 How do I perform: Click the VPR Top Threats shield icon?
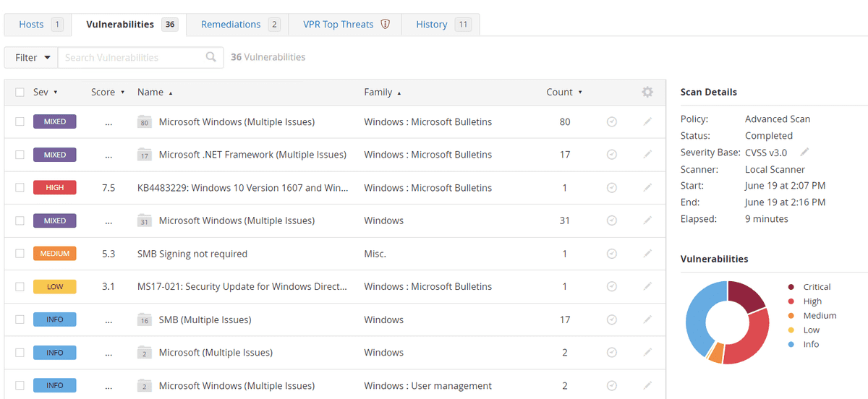point(386,24)
